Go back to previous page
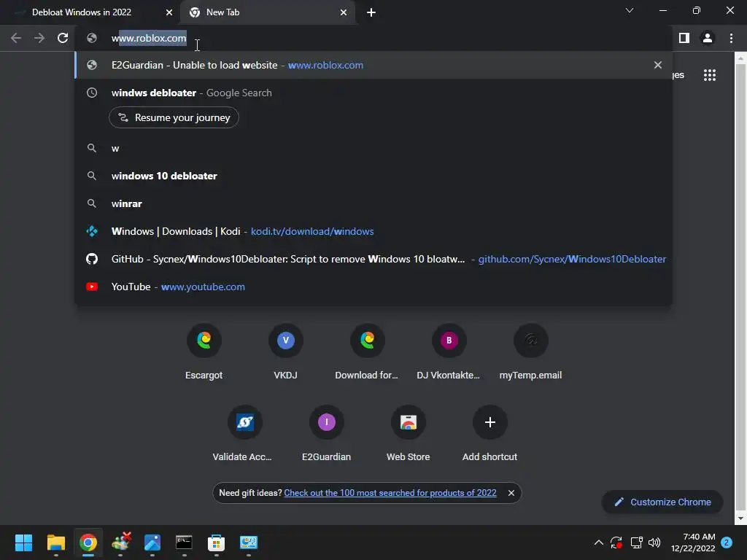This screenshot has width=747, height=560. point(16,38)
